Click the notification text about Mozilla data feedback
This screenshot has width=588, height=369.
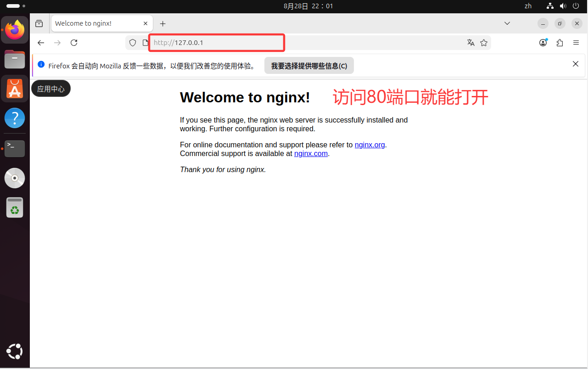152,66
